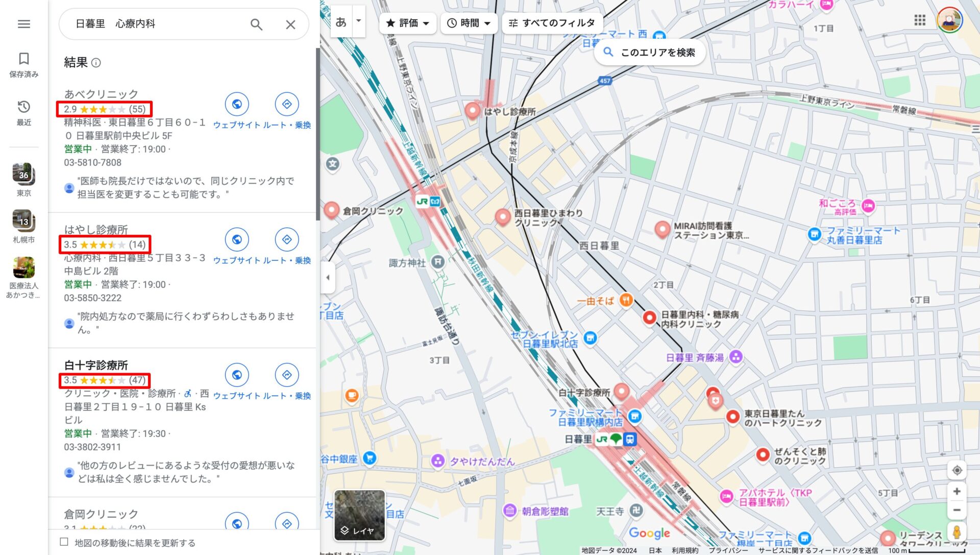
Task: Collapse the side panel arrow
Action: [328, 278]
